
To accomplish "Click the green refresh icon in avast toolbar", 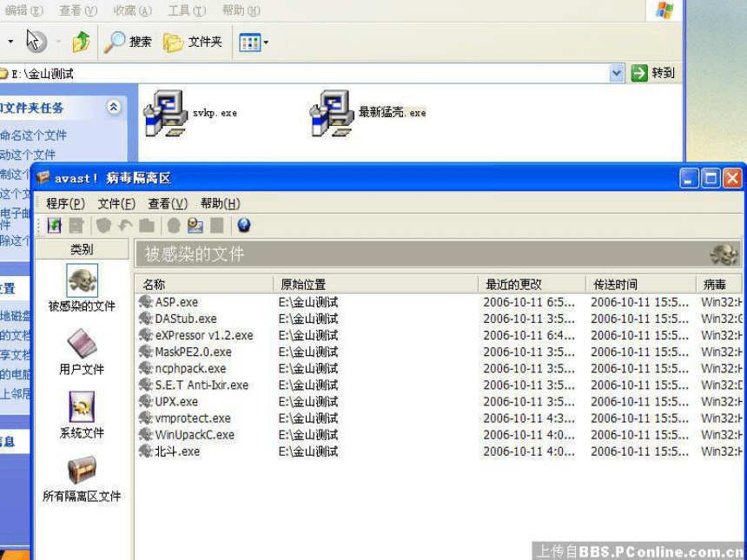I will (55, 225).
